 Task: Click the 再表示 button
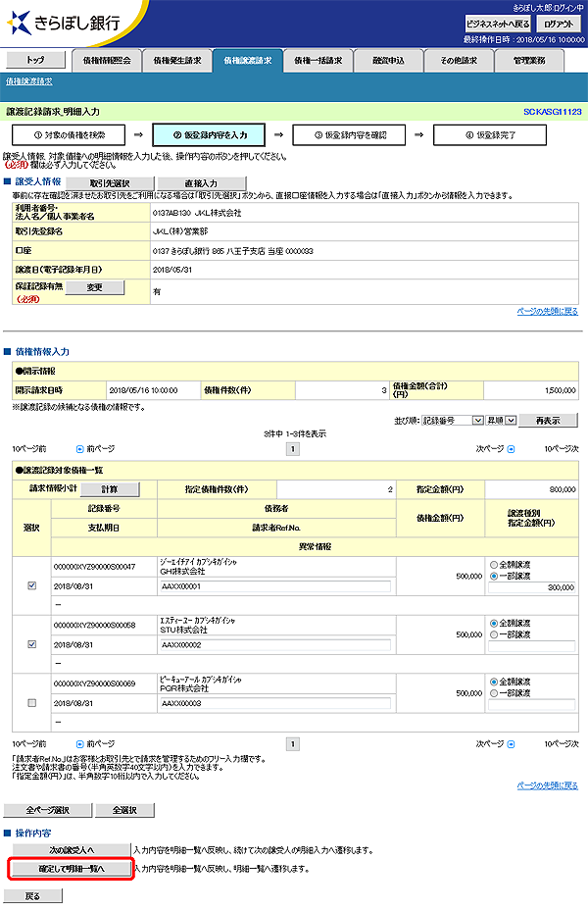click(549, 420)
